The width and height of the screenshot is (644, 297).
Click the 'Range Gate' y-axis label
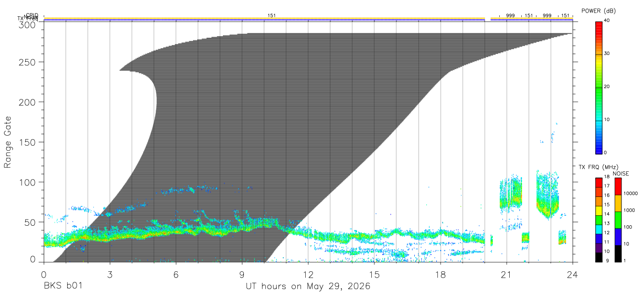8,142
